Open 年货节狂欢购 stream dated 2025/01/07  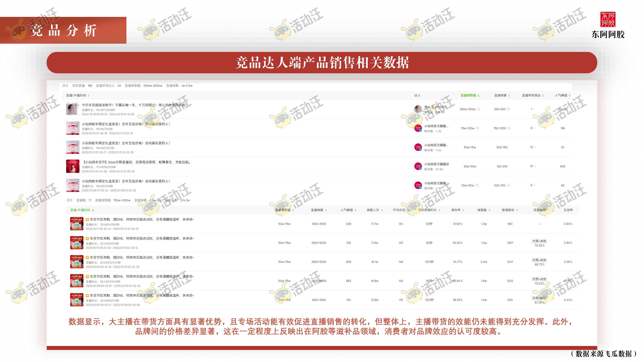(x=142, y=295)
